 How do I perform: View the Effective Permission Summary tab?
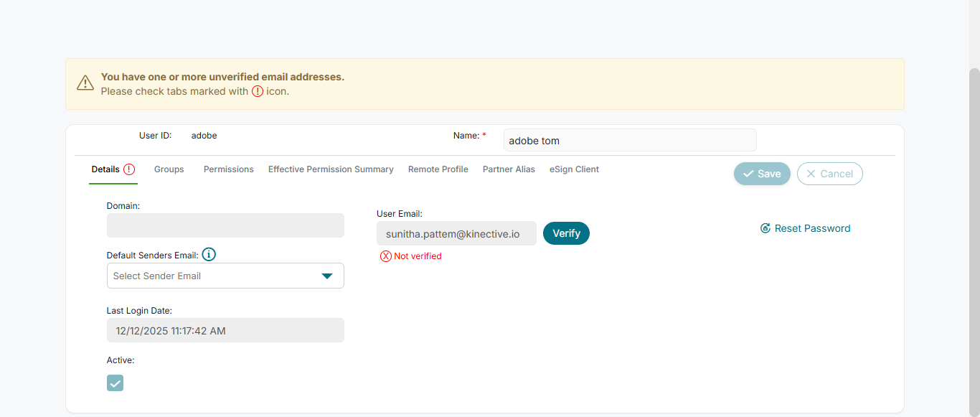click(331, 169)
